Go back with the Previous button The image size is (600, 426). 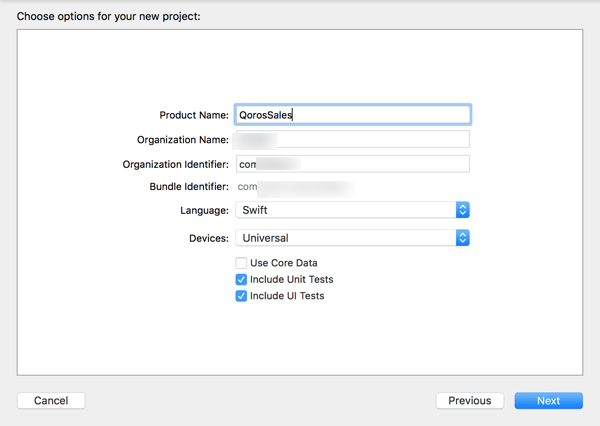(469, 401)
